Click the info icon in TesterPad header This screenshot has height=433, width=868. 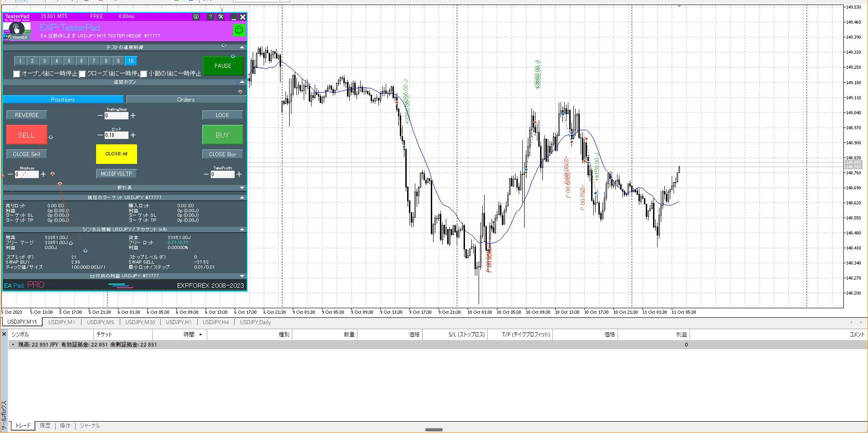point(196,17)
